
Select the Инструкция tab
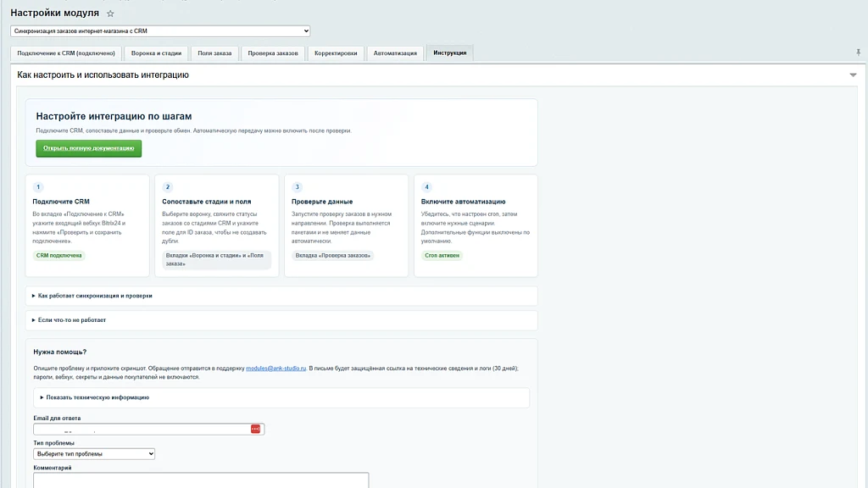449,53
